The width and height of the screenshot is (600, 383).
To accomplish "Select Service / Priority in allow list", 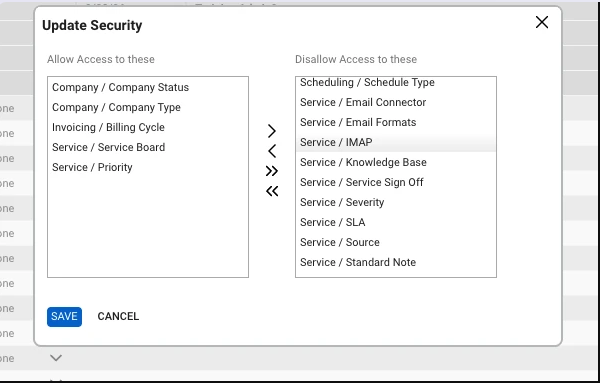I will [x=148, y=167].
